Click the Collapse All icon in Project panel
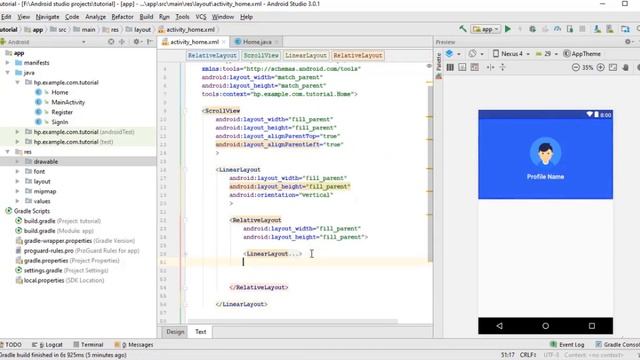 [122, 42]
